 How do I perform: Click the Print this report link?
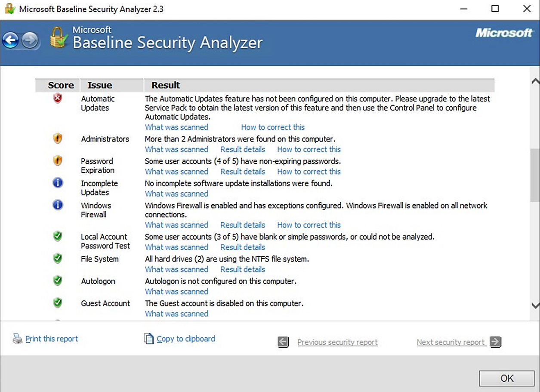pos(52,339)
